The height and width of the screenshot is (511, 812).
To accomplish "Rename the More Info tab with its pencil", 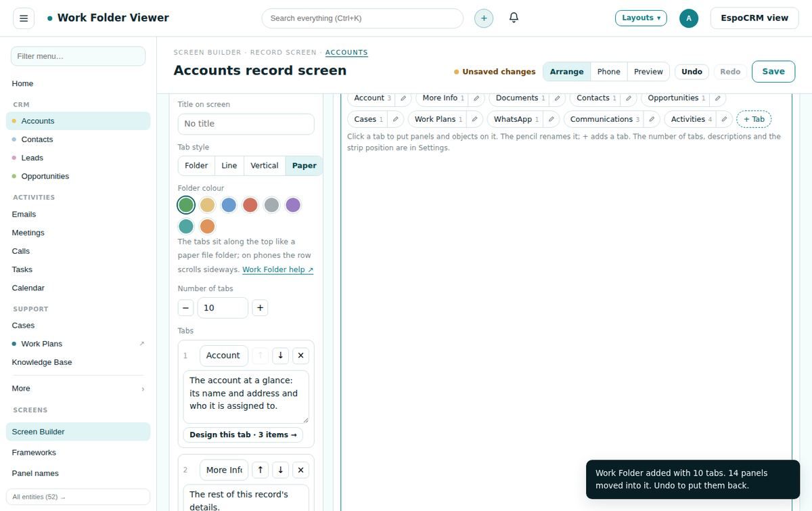I will (x=476, y=98).
